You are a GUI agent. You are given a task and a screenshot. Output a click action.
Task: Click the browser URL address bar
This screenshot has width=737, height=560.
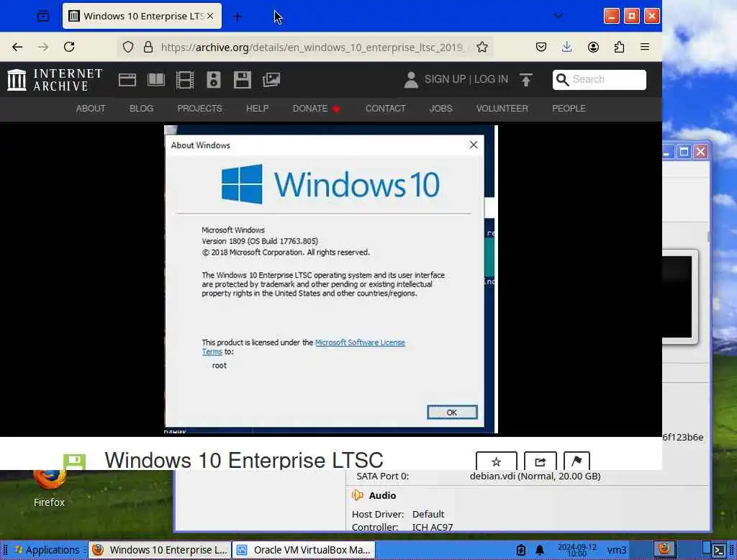pyautogui.click(x=312, y=47)
